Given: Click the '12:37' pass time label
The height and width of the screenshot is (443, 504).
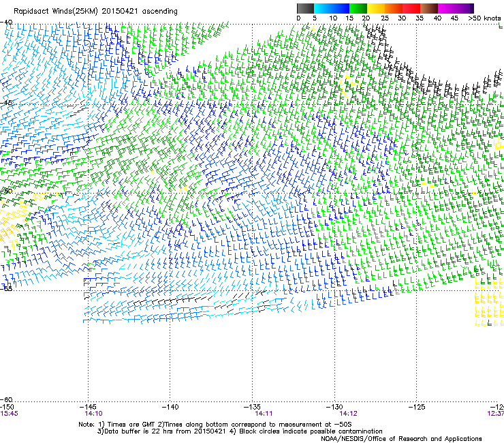Looking at the screenshot, I should coord(496,414).
